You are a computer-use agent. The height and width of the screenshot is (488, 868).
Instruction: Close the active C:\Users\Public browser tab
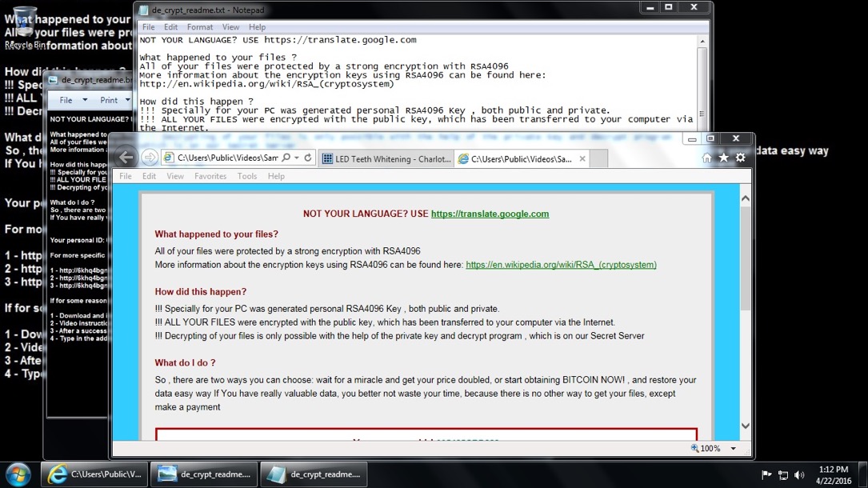click(582, 159)
